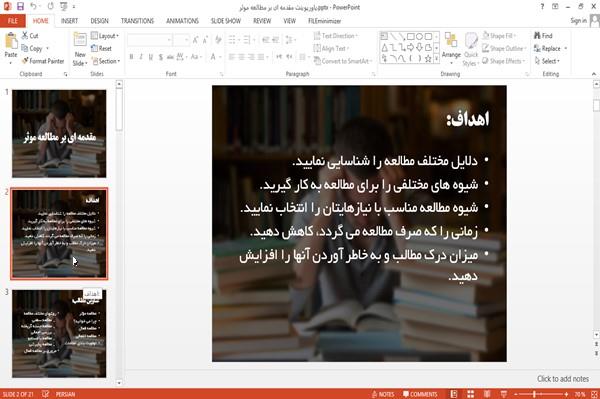
Task: Open Shape Effects options
Action: (503, 61)
